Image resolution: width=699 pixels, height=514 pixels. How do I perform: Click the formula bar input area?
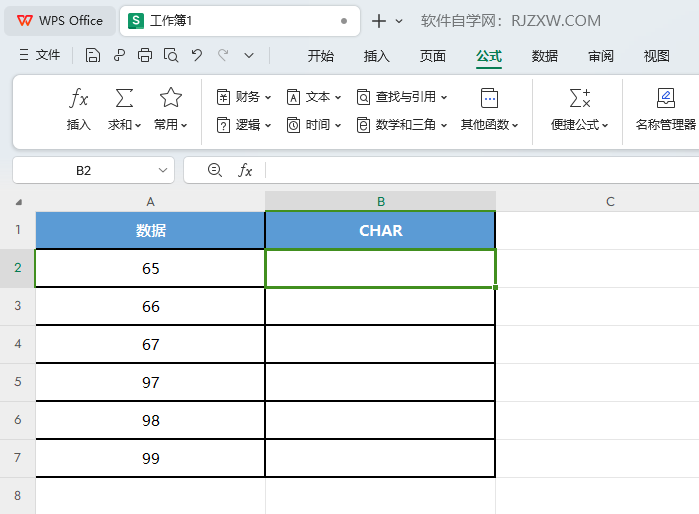[x=482, y=170]
